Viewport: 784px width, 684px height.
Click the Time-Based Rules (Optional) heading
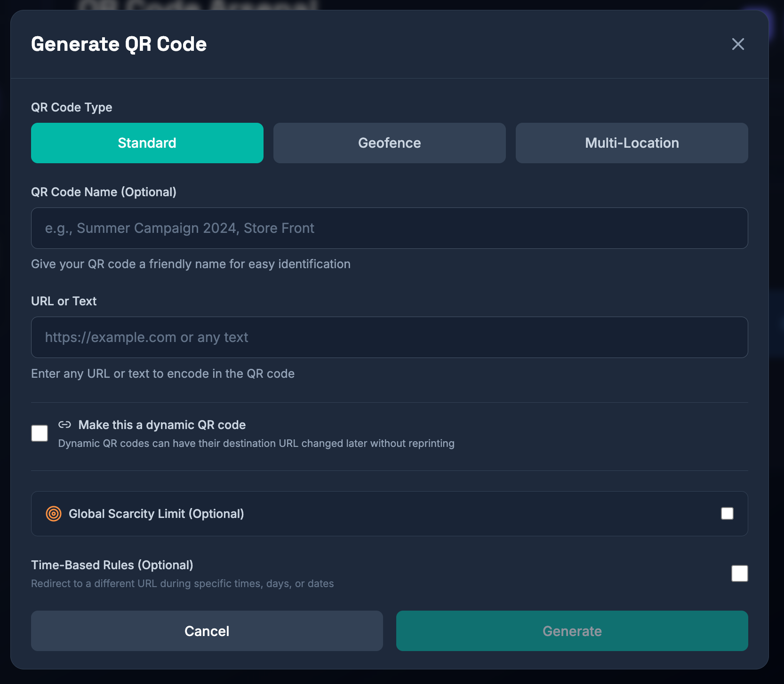(112, 565)
